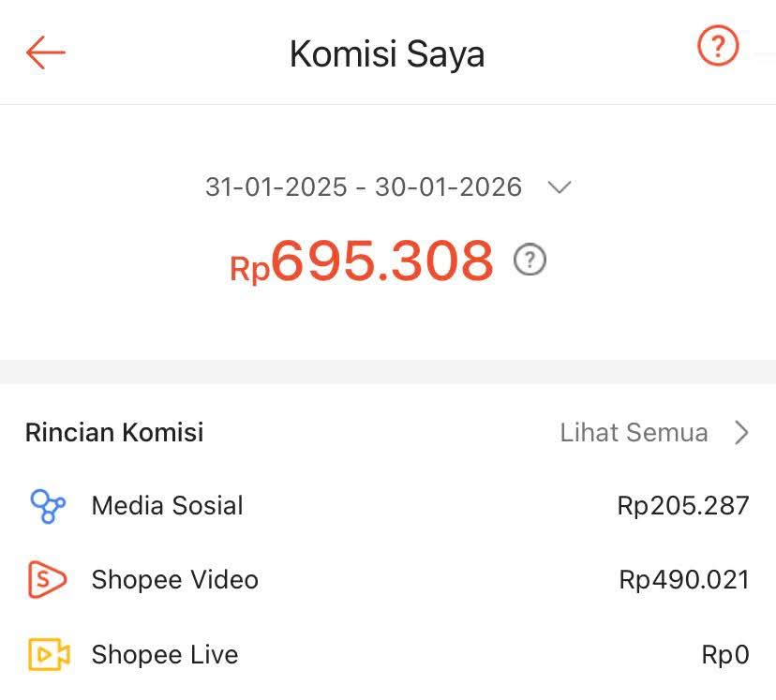Expand the date range selector chevron
The image size is (776, 700).
coord(560,187)
